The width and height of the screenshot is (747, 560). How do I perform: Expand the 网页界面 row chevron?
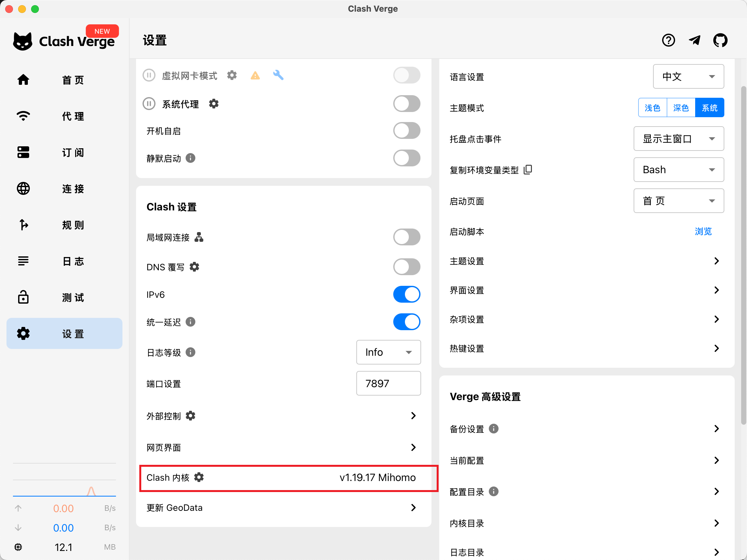(413, 447)
